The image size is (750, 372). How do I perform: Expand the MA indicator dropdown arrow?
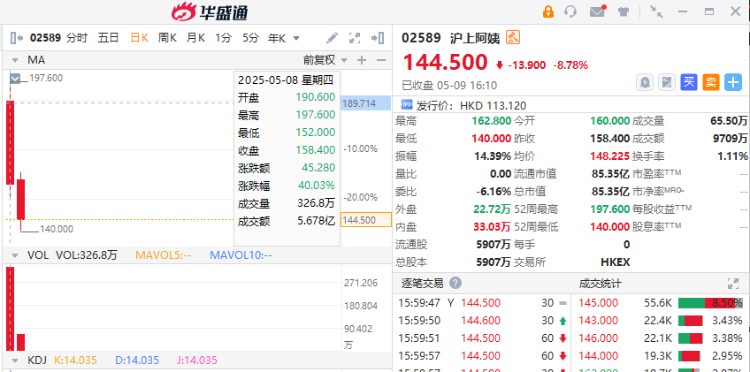[x=15, y=61]
